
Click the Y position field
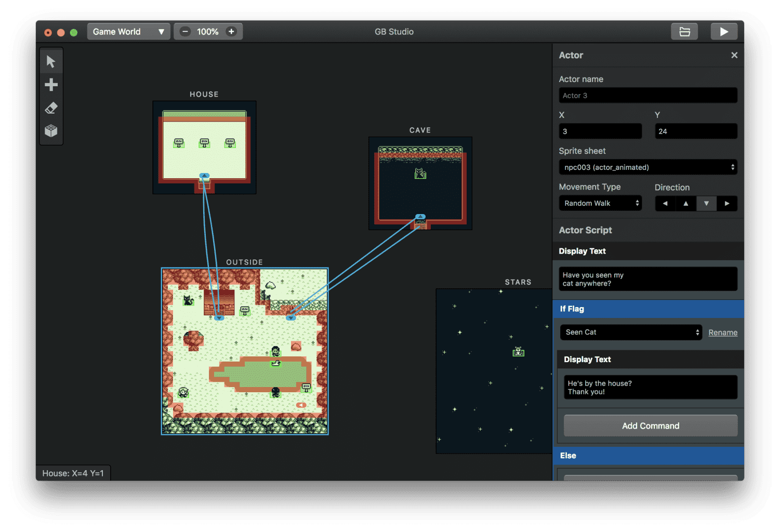click(696, 131)
